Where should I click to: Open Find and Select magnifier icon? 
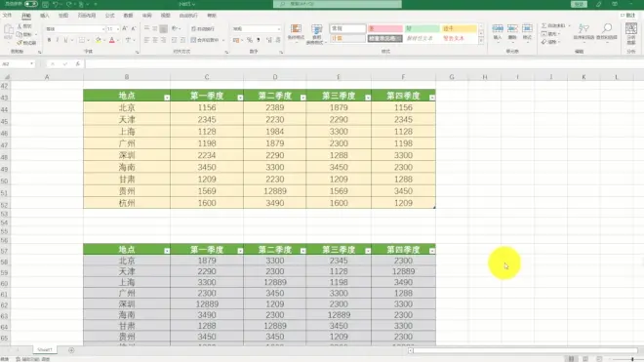click(x=607, y=31)
